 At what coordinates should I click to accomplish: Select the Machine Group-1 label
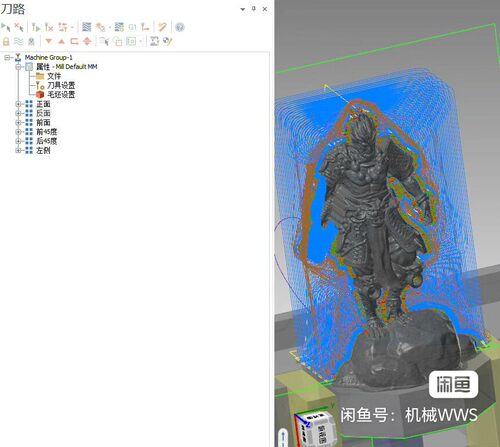click(49, 57)
